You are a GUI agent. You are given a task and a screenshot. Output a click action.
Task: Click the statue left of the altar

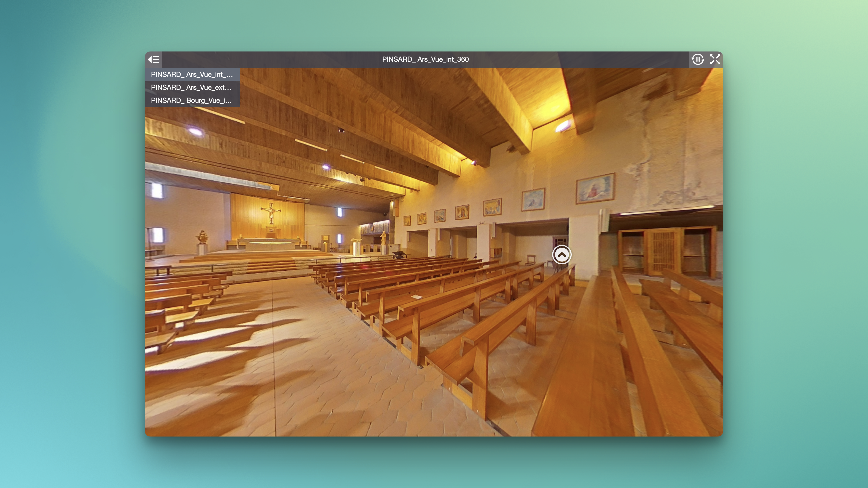tap(202, 238)
